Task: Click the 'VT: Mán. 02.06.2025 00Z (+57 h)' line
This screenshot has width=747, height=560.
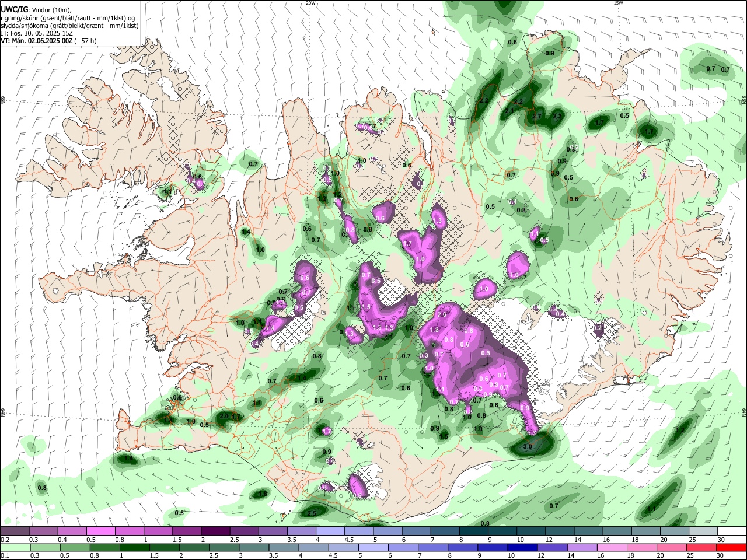Action: pyautogui.click(x=48, y=41)
